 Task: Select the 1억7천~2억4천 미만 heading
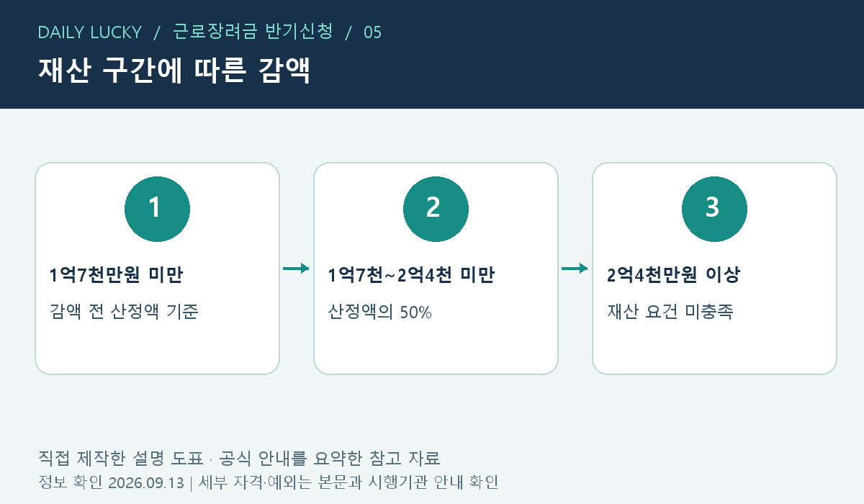(x=411, y=275)
